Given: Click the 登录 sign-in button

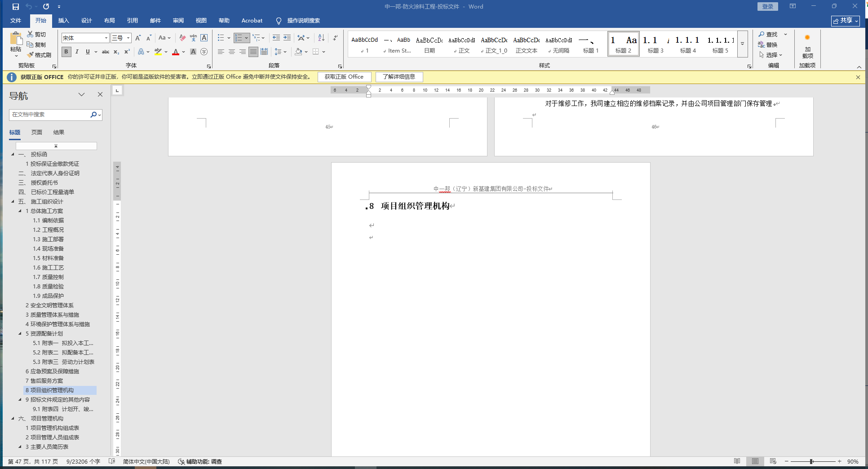Looking at the screenshot, I should pyautogui.click(x=768, y=6).
